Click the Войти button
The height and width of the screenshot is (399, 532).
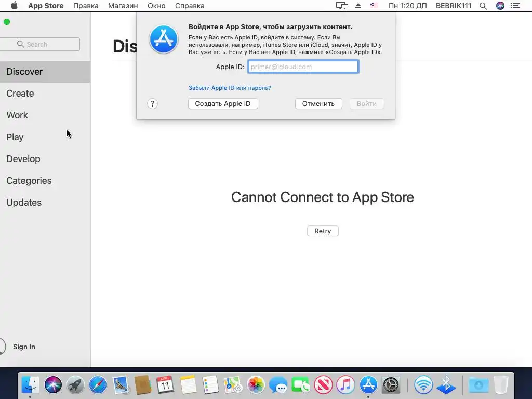tap(366, 104)
